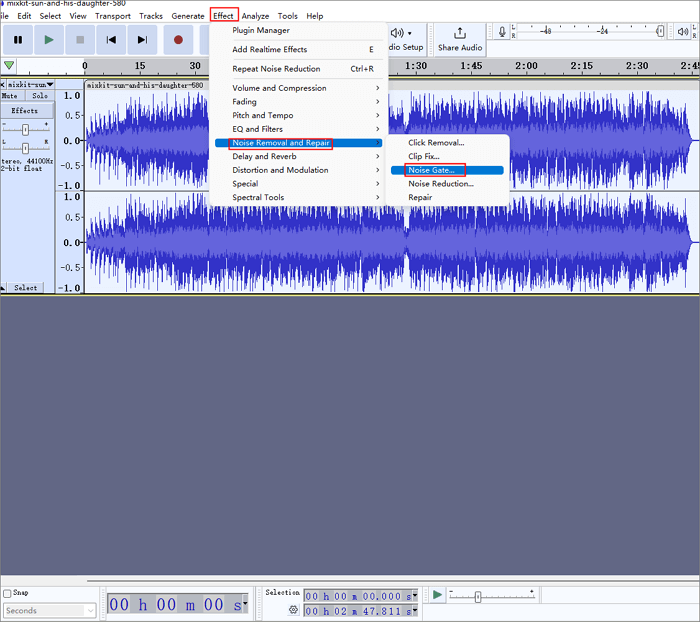The width and height of the screenshot is (700, 622).
Task: Open Share Audio from the toolbar
Action: tap(459, 40)
